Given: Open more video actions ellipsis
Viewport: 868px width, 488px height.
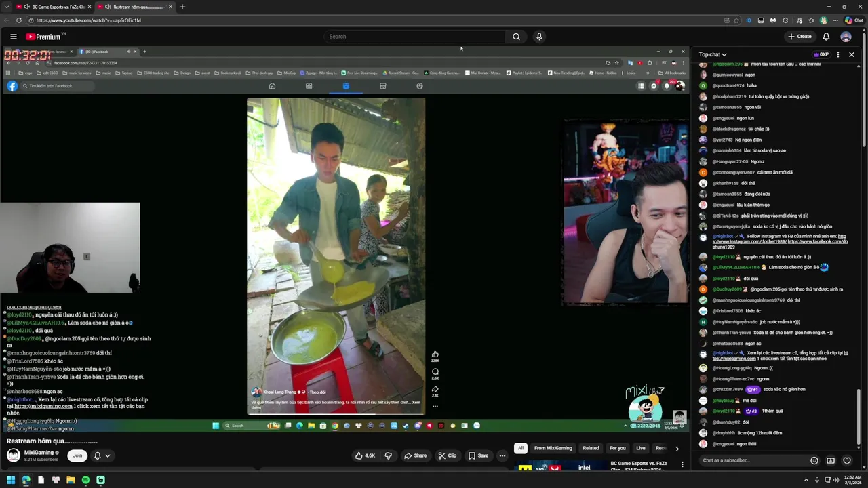Looking at the screenshot, I should (502, 455).
